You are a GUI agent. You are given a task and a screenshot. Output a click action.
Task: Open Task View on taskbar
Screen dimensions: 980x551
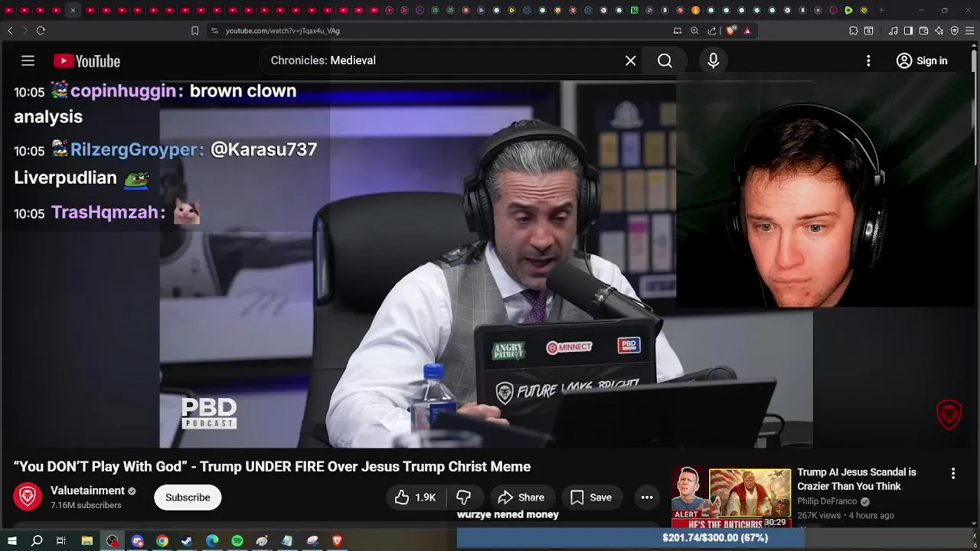61,541
